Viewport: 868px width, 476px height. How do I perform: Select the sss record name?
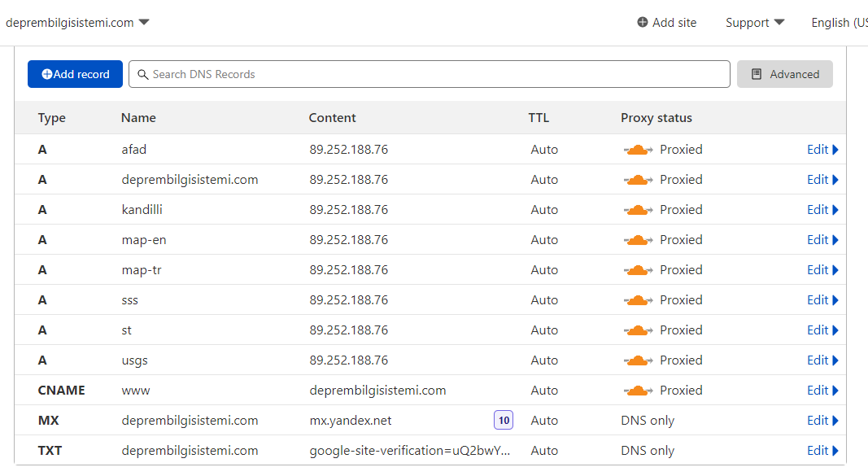[129, 300]
